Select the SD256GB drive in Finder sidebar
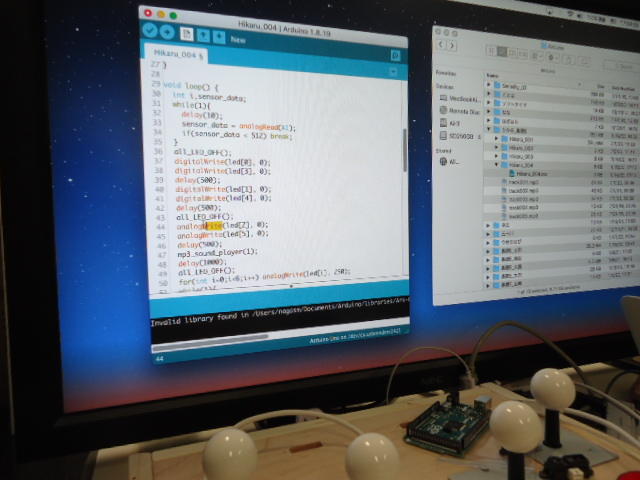 click(x=457, y=136)
